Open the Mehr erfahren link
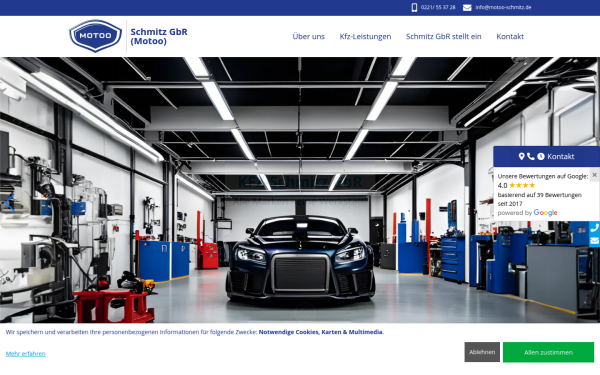Image resolution: width=600 pixels, height=375 pixels. [26, 354]
